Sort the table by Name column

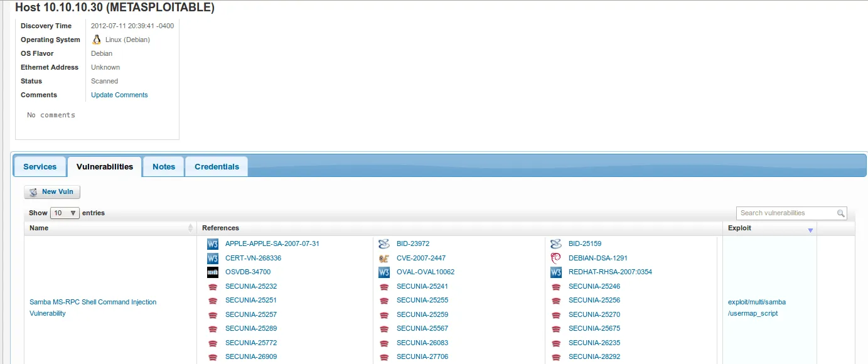190,228
